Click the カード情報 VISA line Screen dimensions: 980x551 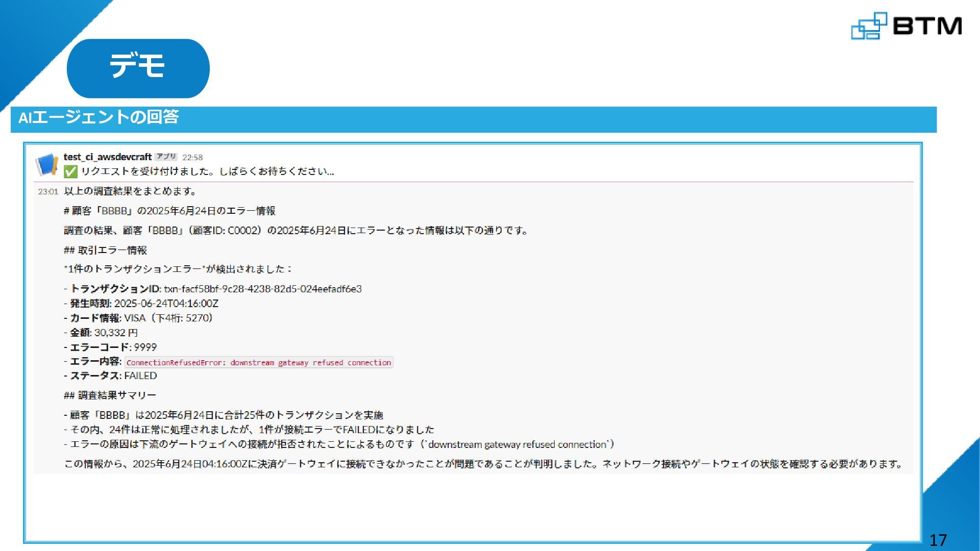139,318
